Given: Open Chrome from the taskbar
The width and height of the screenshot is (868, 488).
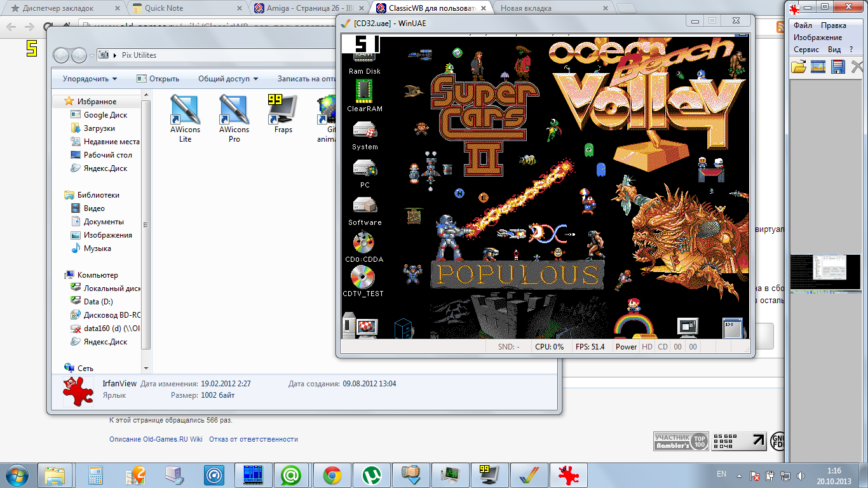Looking at the screenshot, I should tap(332, 475).
